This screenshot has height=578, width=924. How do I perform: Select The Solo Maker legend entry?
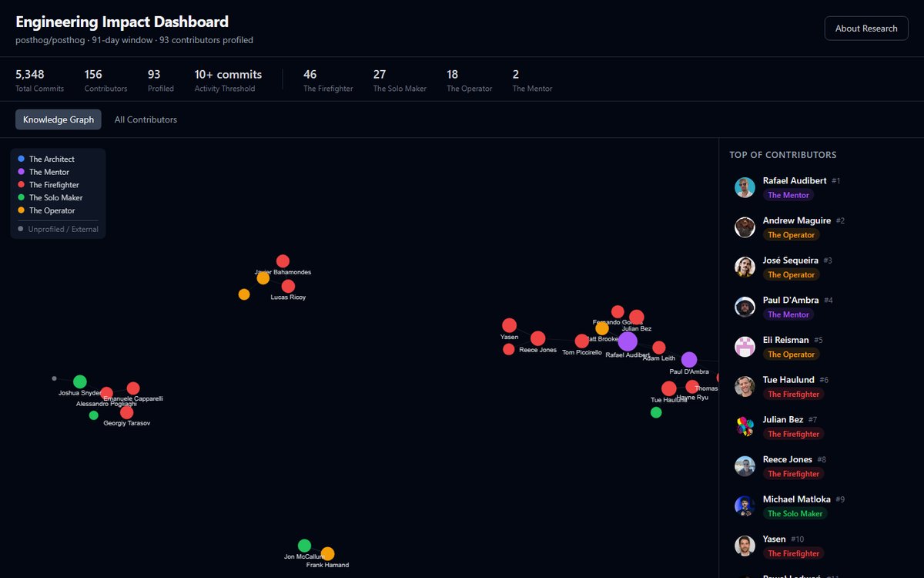[50, 198]
